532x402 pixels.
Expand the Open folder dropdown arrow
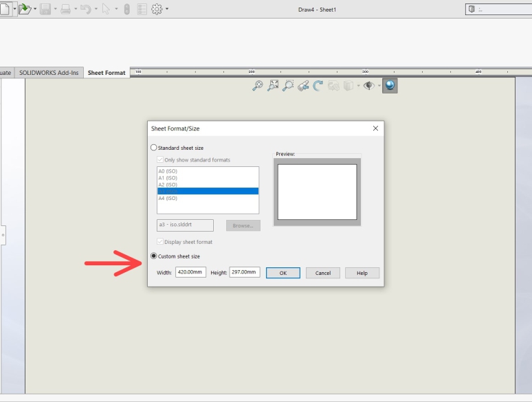click(35, 10)
